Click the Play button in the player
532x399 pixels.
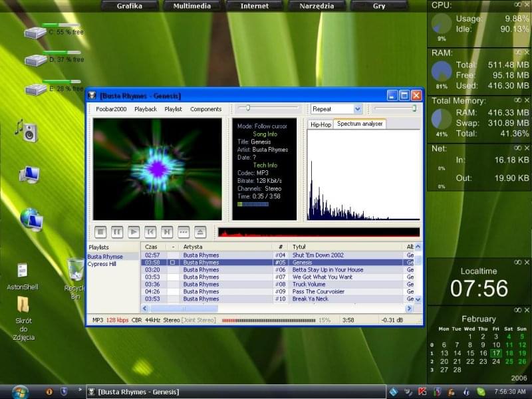pyautogui.click(x=134, y=232)
